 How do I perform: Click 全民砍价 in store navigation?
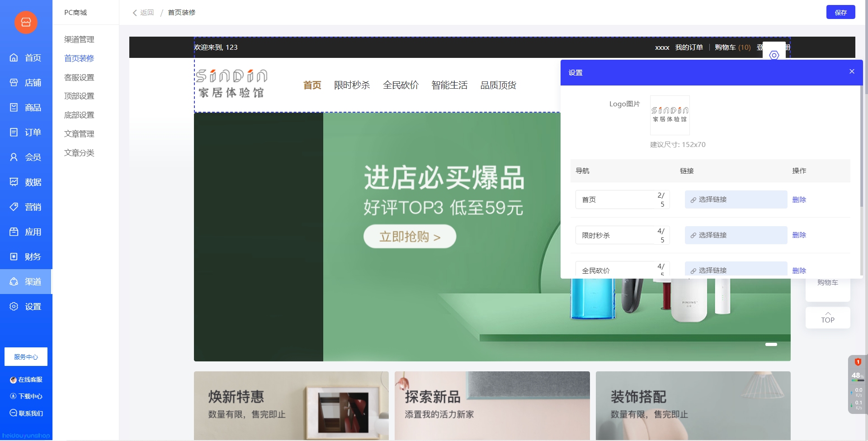pyautogui.click(x=401, y=85)
